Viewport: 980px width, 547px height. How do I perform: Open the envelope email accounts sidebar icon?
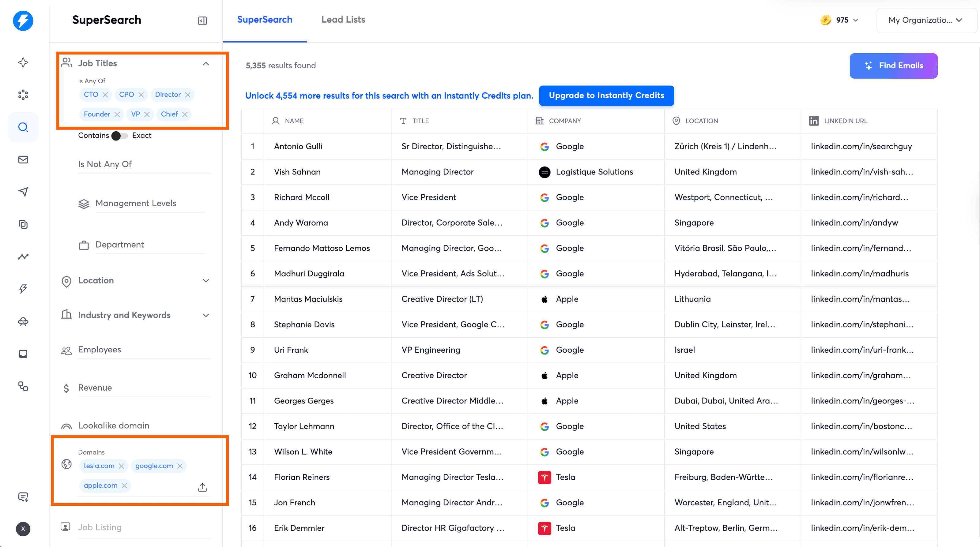[x=23, y=160]
